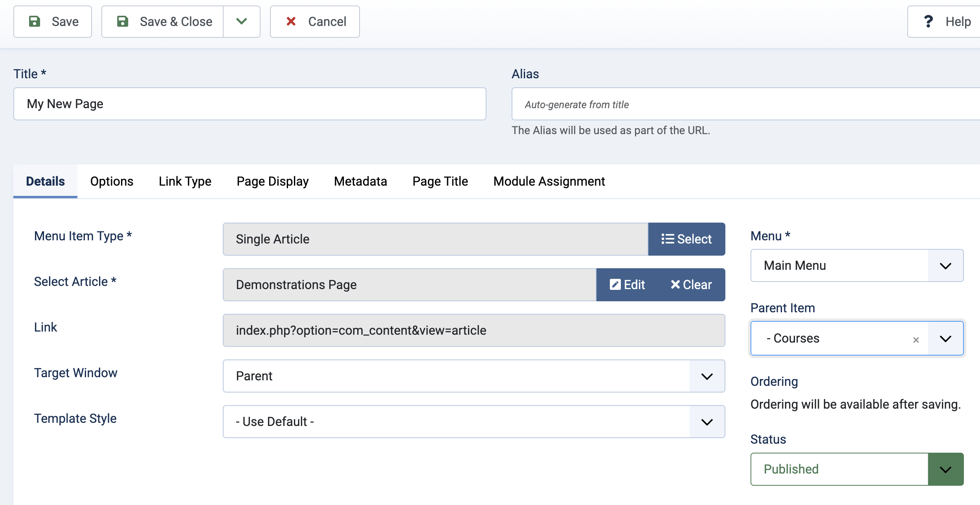Cancel editing the menu item
Image resolution: width=980 pixels, height=505 pixels.
coord(315,22)
